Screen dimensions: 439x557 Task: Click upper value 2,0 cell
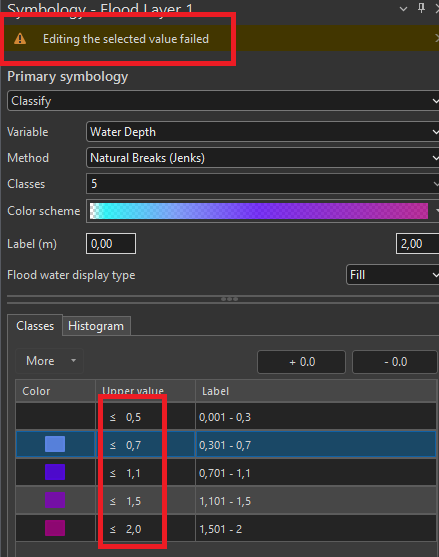pyautogui.click(x=145, y=529)
